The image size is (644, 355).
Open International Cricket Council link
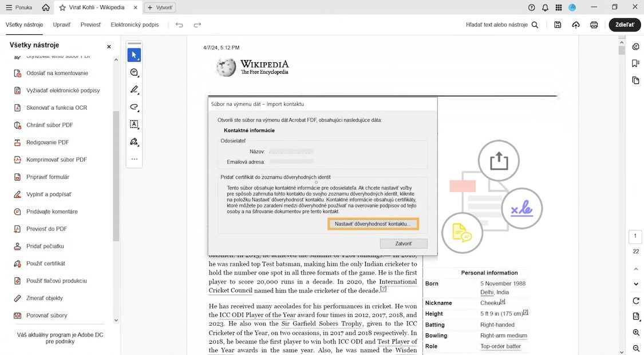coord(313,286)
